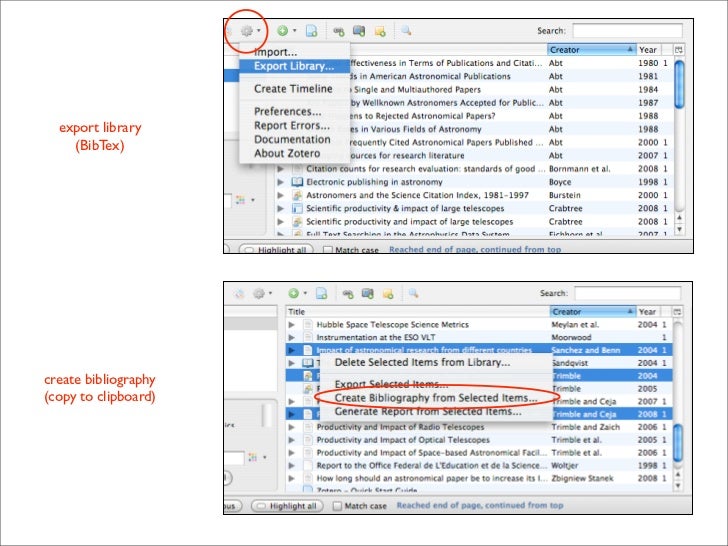Click tag color grid icon in lower screenshot

click(x=253, y=457)
